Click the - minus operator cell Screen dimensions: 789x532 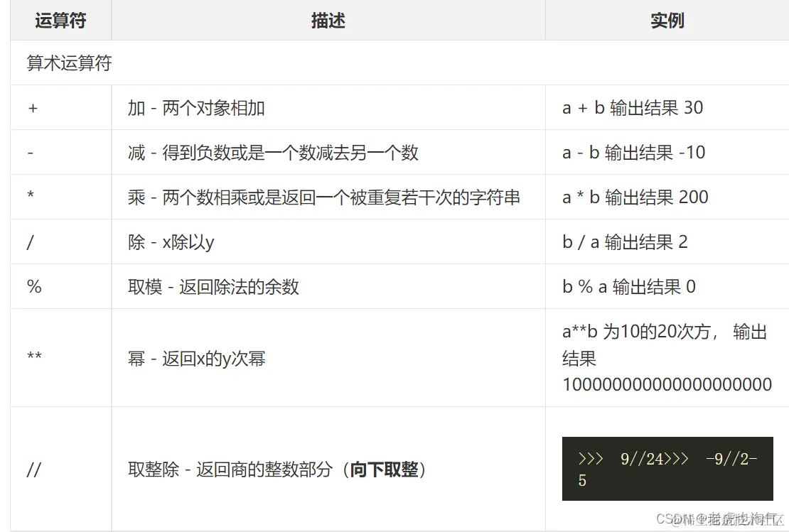click(x=61, y=153)
